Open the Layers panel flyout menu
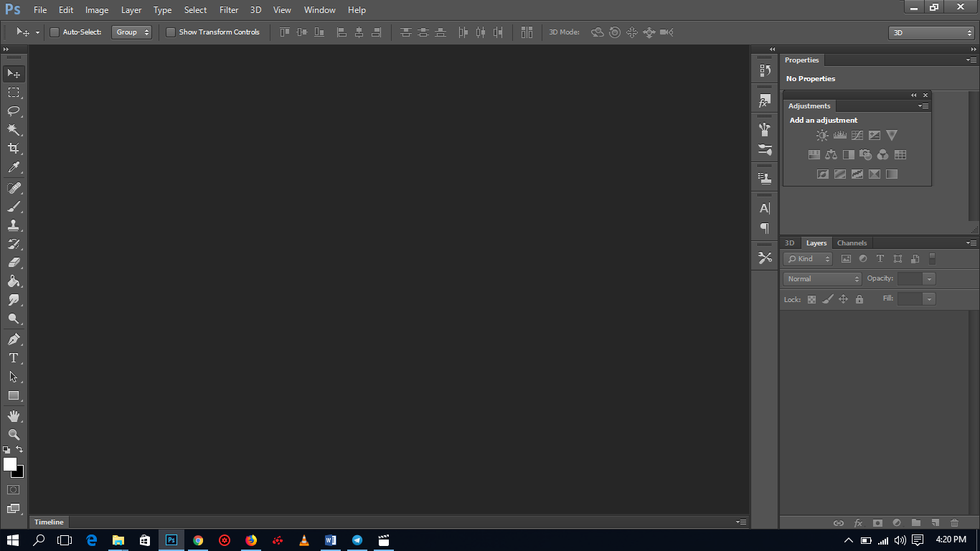The image size is (980, 551). (x=971, y=242)
